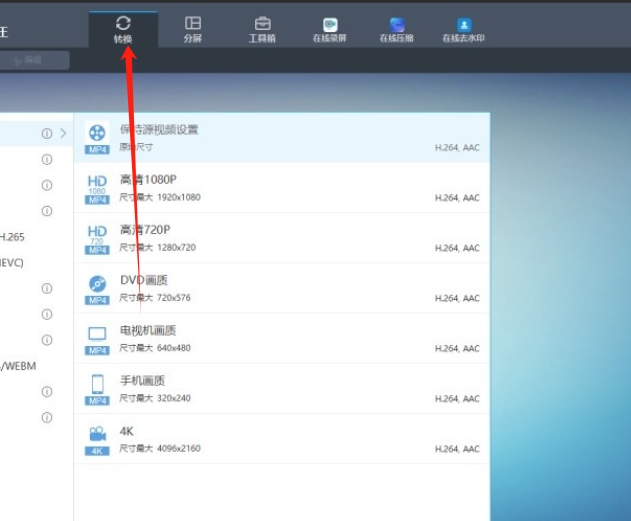Launch 在线压缩 online compressor

pyautogui.click(x=397, y=30)
